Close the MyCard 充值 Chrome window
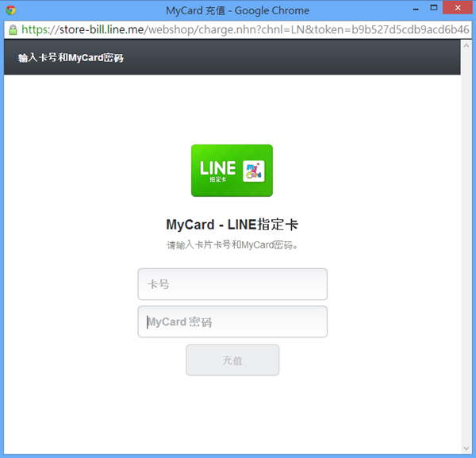Screen dimensions: 476x458 (458, 8)
